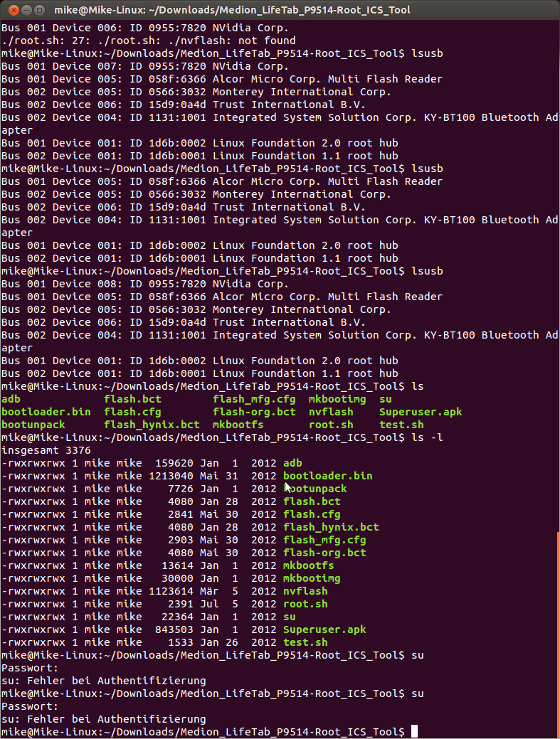
Task: Click the 'ls -l' command text
Action: point(427,437)
